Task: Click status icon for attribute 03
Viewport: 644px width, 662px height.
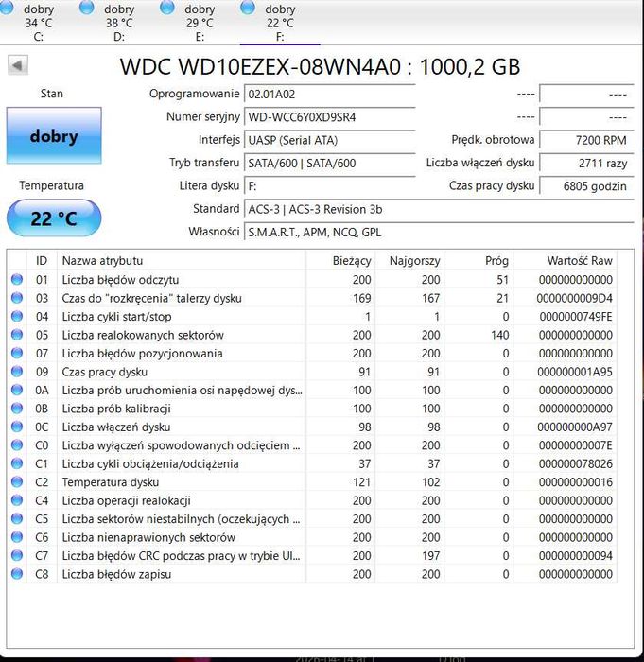Action: pos(17,298)
